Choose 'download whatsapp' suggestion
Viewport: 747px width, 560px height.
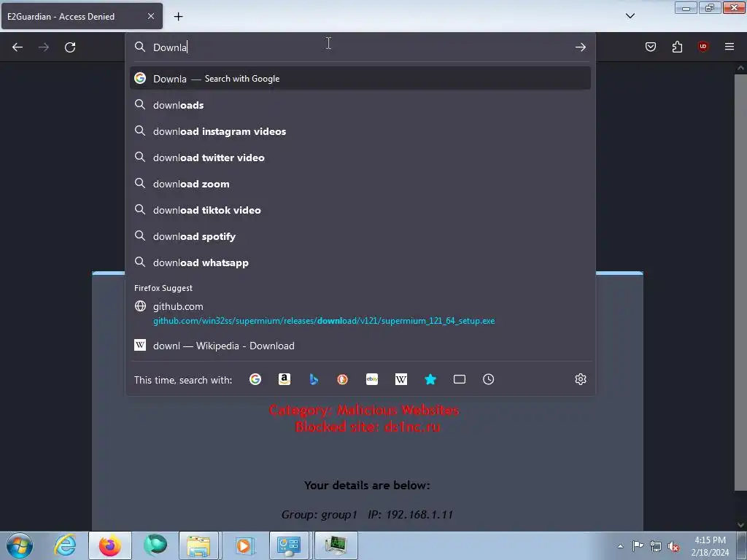coord(360,262)
